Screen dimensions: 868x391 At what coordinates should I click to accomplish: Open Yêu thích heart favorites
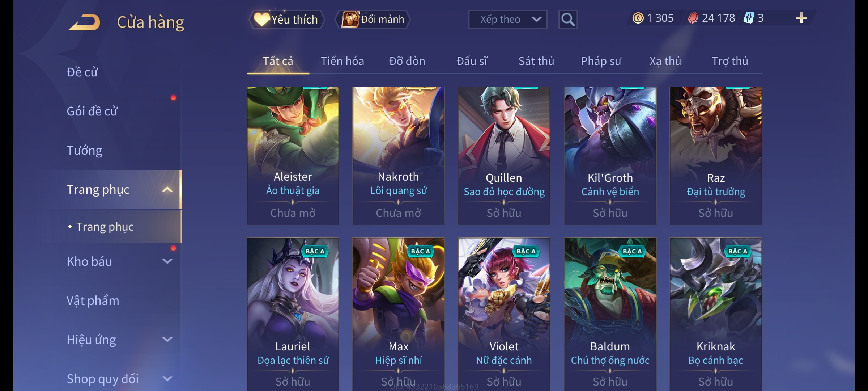pyautogui.click(x=286, y=20)
